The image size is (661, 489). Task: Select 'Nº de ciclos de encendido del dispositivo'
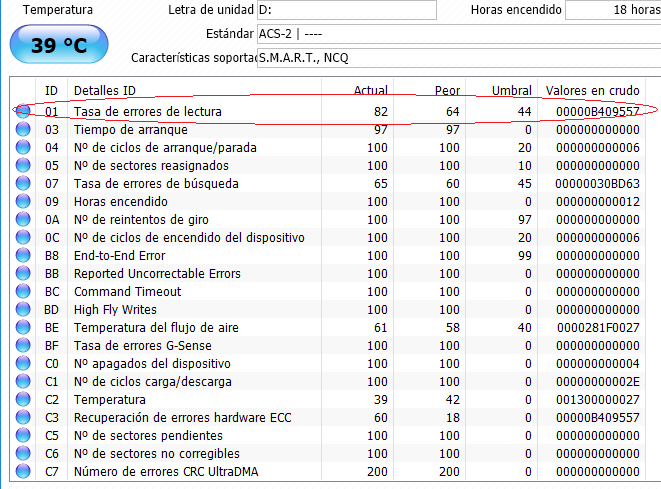(327, 237)
